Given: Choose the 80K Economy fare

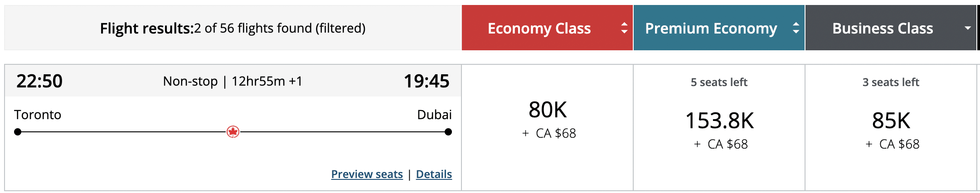Looking at the screenshot, I should coord(548,110).
